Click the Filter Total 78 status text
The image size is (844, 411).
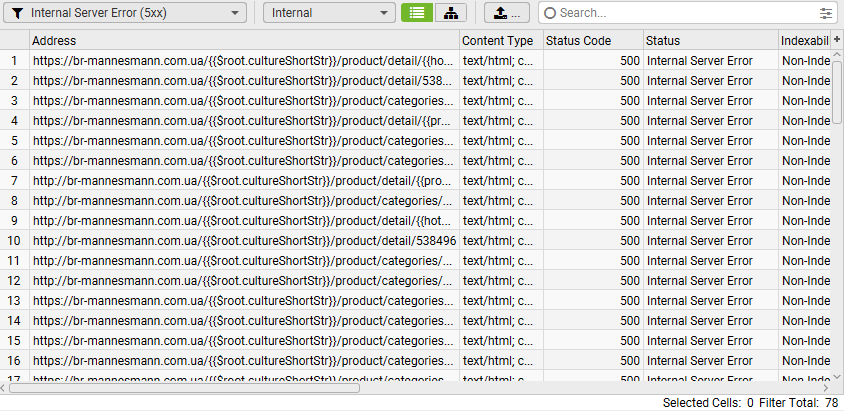coord(799,402)
